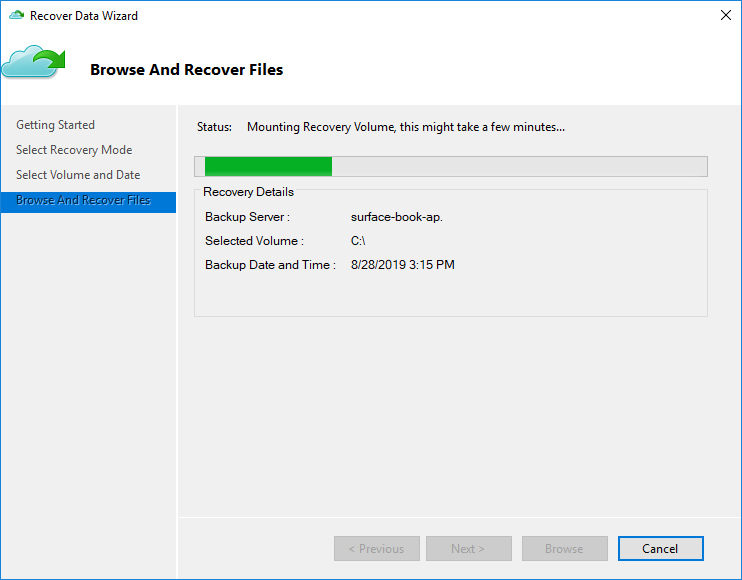
Task: Click the Browse And Recover Files page heading
Action: point(186,70)
